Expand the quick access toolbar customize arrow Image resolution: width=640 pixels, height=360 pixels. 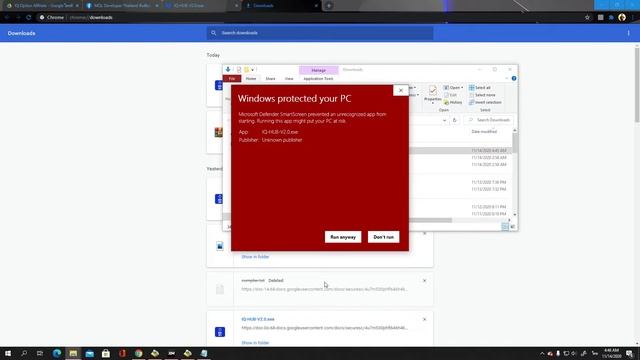pos(253,70)
